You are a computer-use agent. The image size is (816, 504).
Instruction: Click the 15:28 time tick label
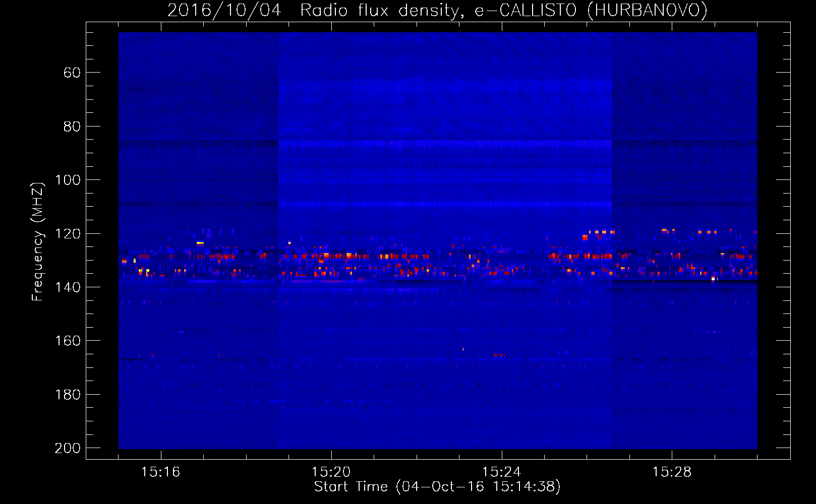click(x=672, y=472)
